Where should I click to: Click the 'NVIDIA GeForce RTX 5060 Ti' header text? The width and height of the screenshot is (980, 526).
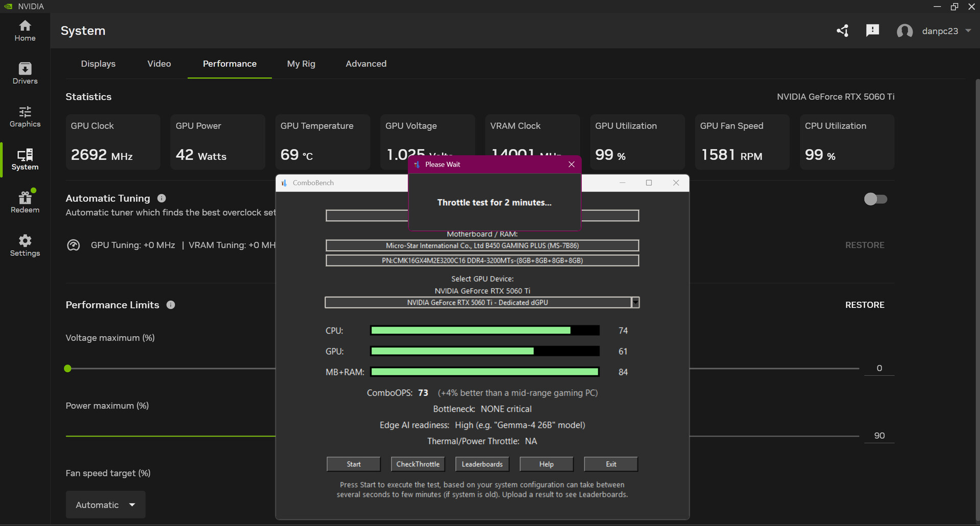click(x=836, y=97)
